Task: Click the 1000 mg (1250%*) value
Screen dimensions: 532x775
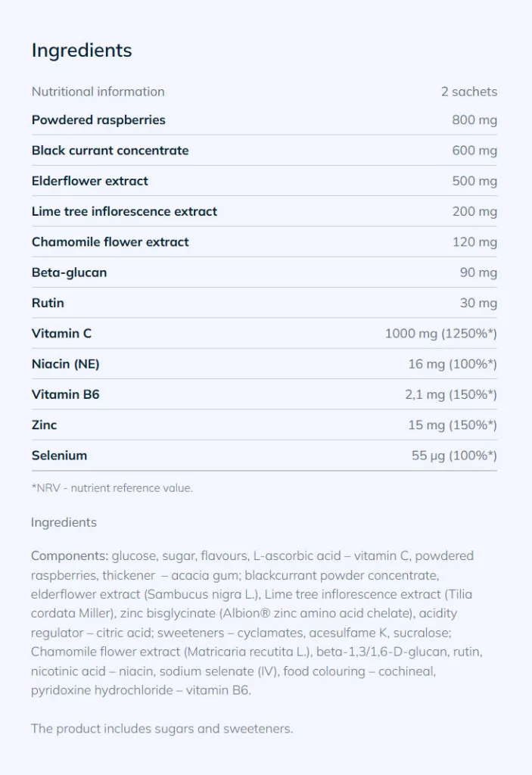Action: (x=440, y=333)
